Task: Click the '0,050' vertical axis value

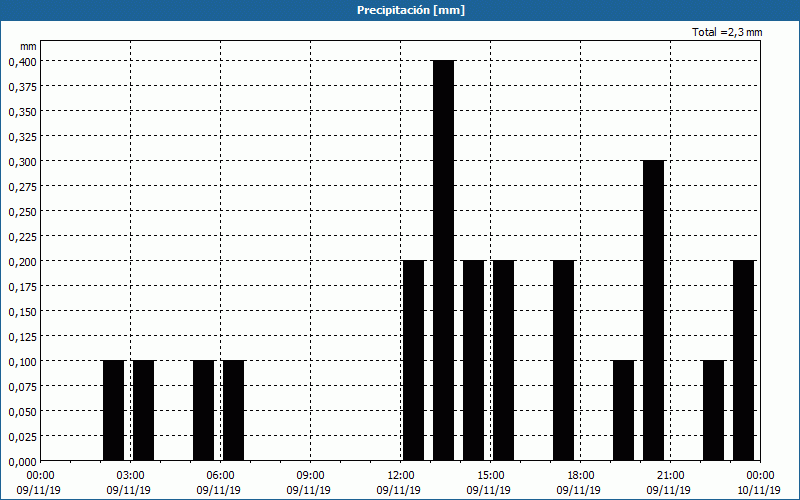Action: pos(23,412)
